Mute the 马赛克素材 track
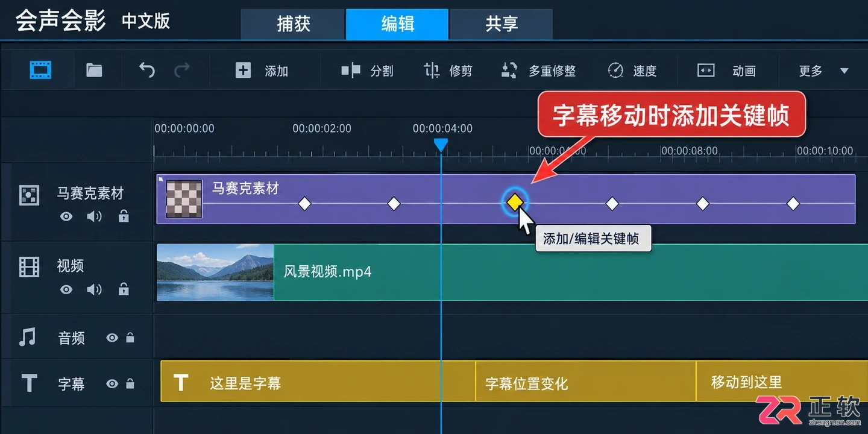This screenshot has height=434, width=868. click(x=94, y=216)
